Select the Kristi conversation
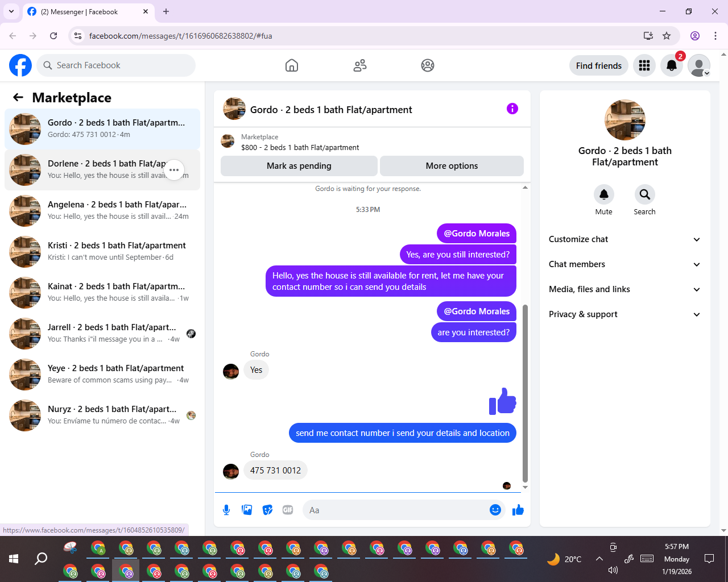Viewport: 728px width, 582px height. coord(102,252)
